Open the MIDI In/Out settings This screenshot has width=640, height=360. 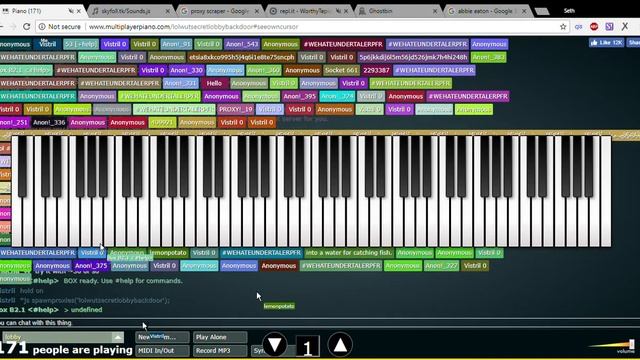tap(162, 351)
